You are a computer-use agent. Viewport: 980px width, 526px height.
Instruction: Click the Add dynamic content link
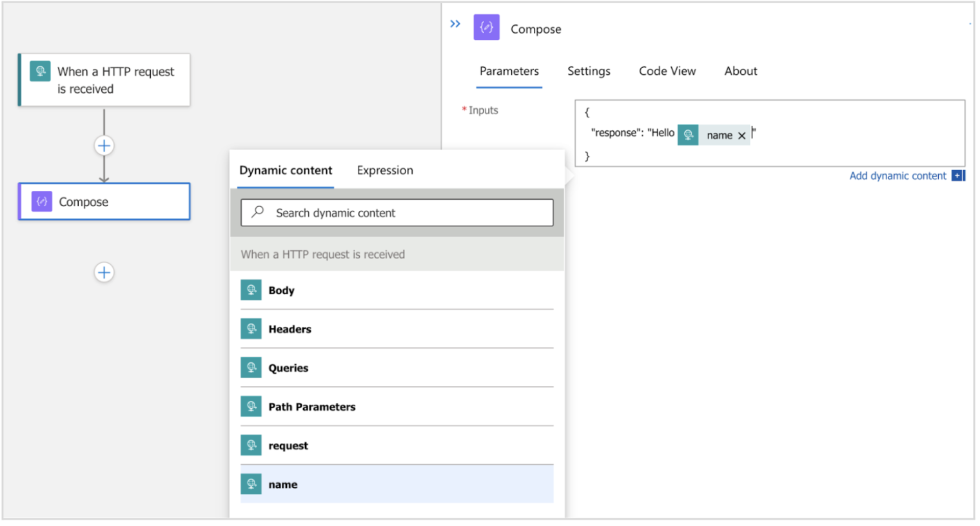coord(897,176)
